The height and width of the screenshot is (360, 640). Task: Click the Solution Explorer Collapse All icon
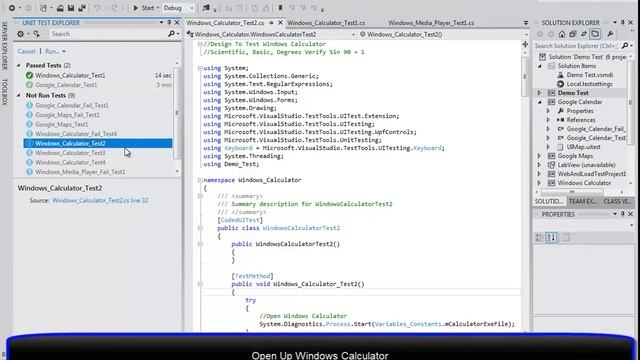click(573, 34)
